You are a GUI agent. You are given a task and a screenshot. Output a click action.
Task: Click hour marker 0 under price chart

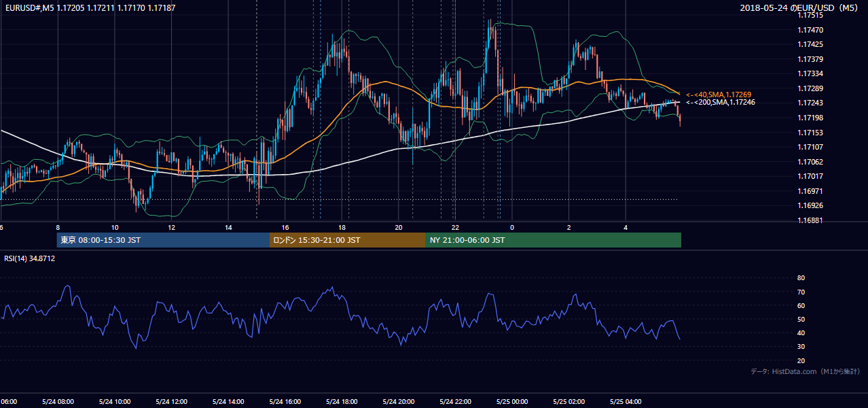tap(512, 227)
